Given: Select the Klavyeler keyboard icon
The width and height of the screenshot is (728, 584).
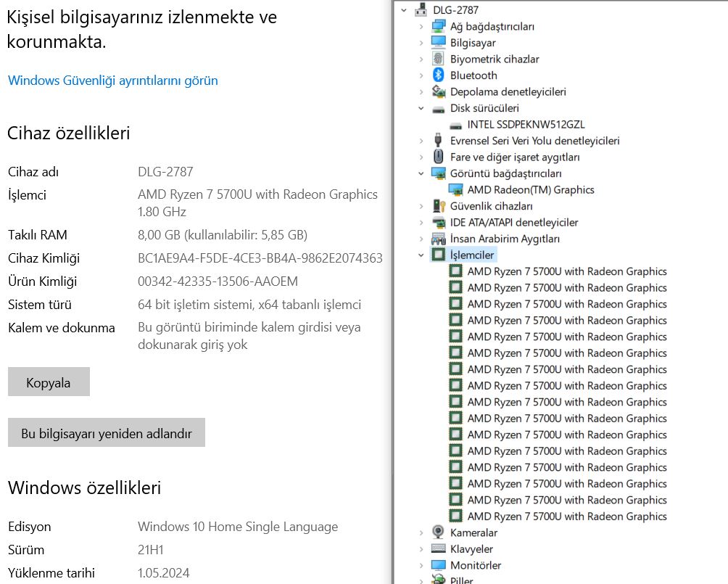Looking at the screenshot, I should pyautogui.click(x=438, y=548).
